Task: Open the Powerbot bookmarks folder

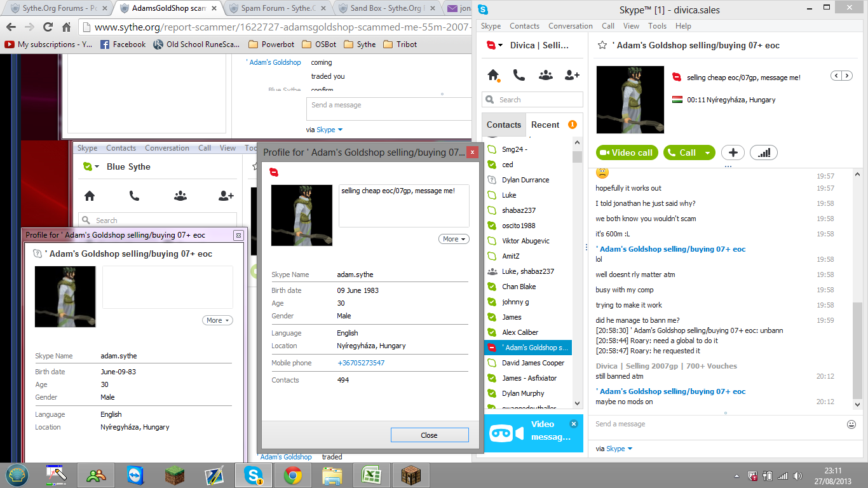Action: click(272, 44)
